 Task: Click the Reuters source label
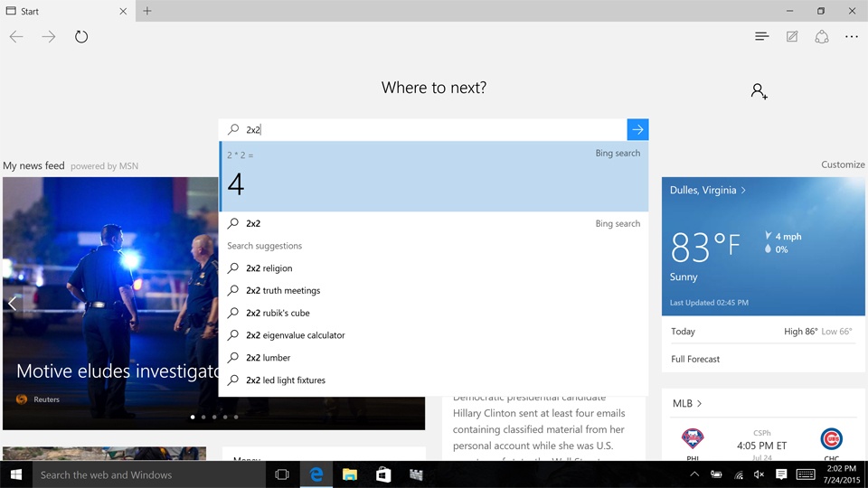46,399
